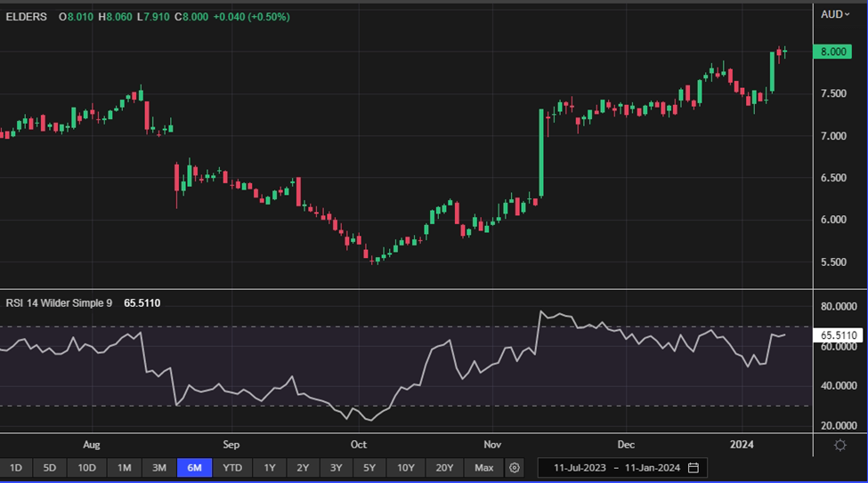
Task: Click the 80.0000 RSI axis label
Action: click(x=839, y=307)
